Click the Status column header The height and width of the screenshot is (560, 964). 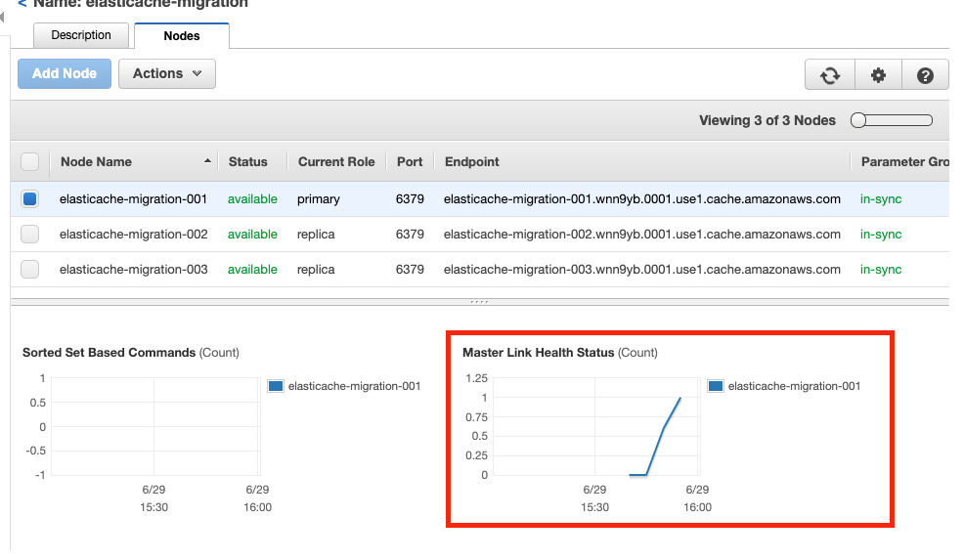247,161
